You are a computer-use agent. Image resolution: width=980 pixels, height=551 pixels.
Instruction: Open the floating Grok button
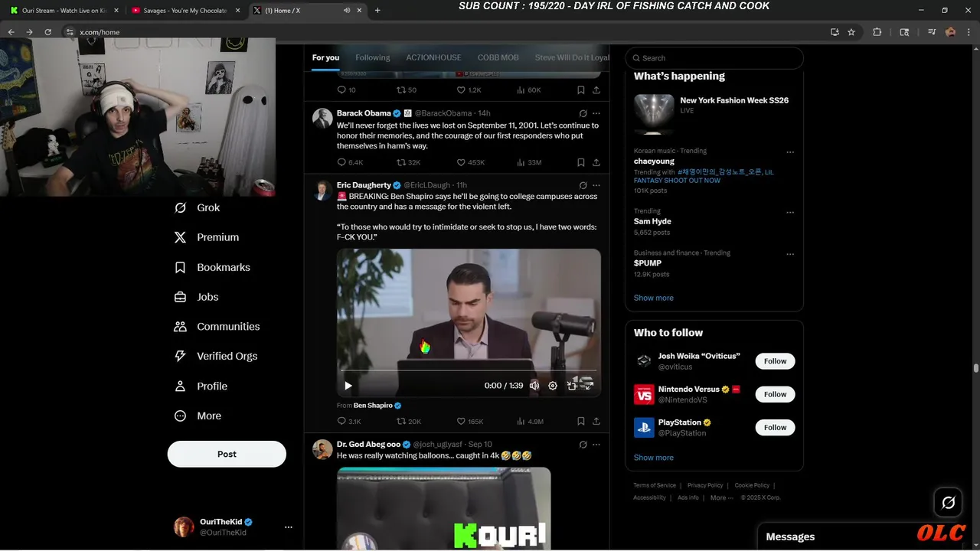click(x=948, y=503)
